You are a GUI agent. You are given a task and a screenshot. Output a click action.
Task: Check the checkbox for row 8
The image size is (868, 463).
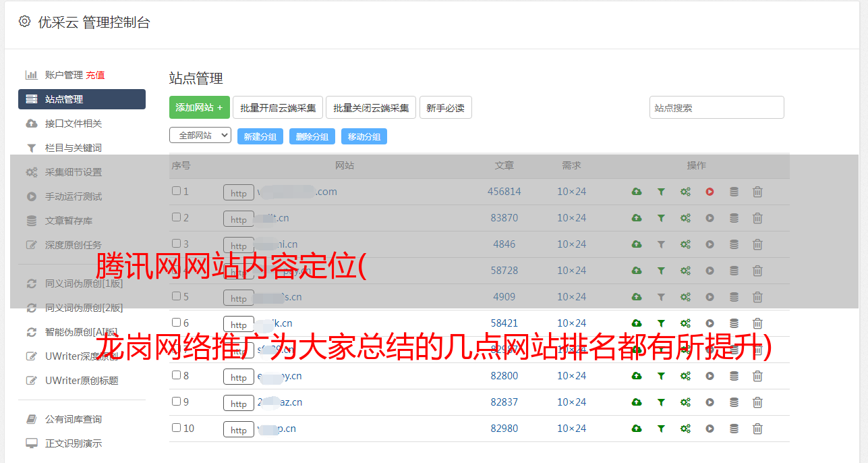(176, 375)
